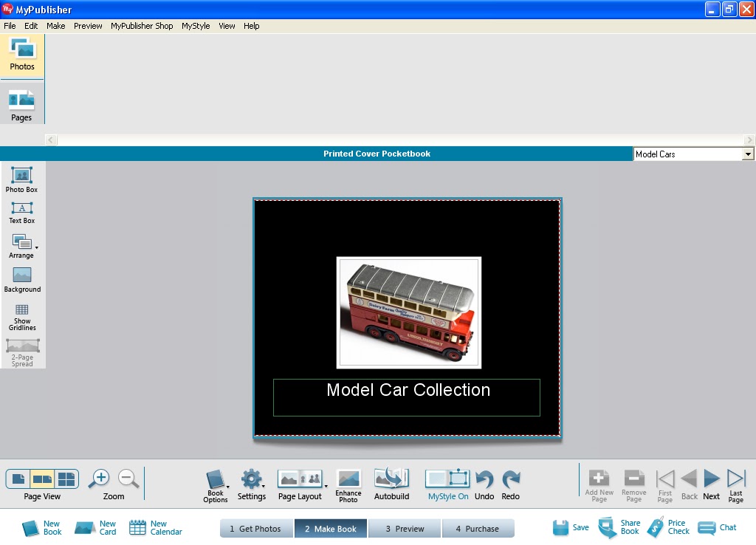Go to the Next page

pyautogui.click(x=712, y=485)
